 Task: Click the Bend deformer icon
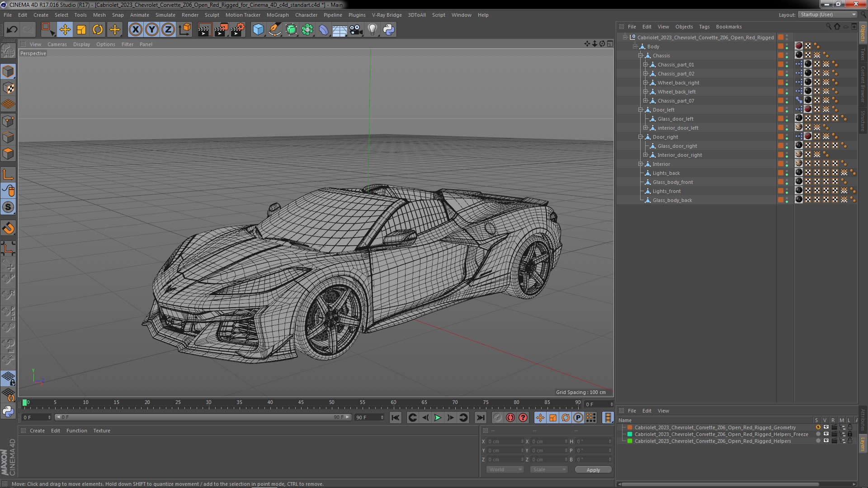point(324,30)
